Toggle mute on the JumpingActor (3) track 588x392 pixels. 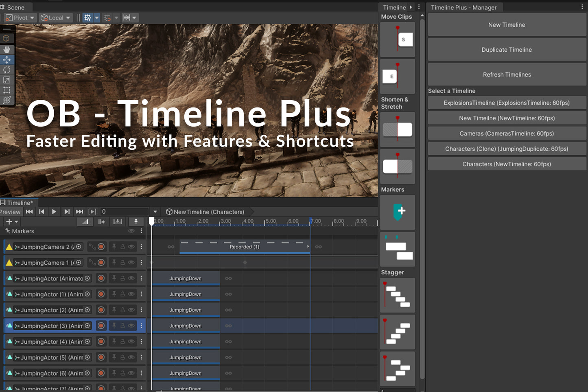(131, 326)
